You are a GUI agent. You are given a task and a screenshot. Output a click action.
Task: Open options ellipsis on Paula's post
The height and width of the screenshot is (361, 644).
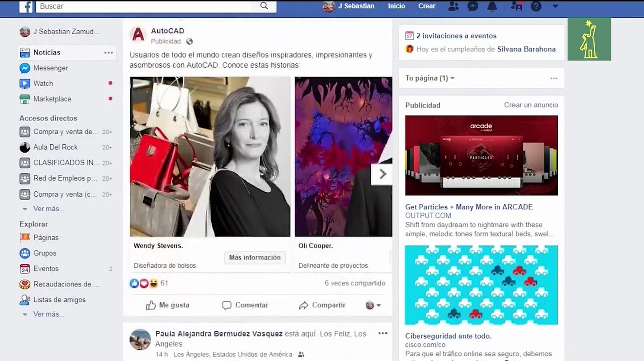tap(383, 334)
